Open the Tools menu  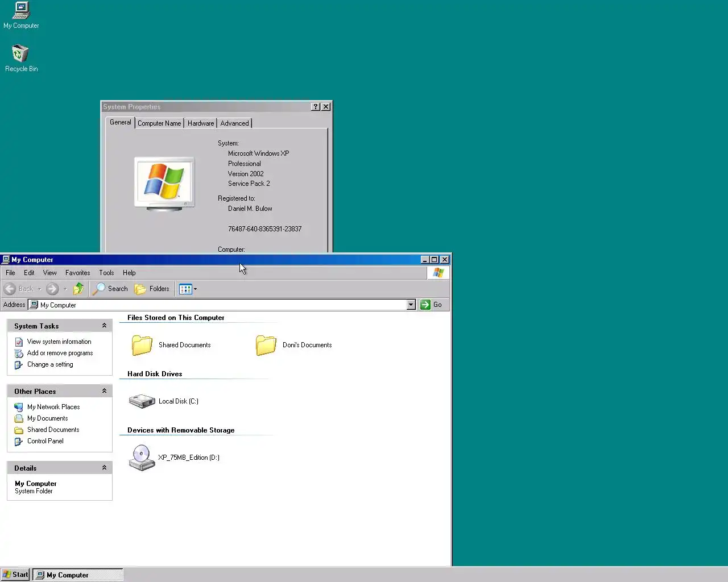coord(106,273)
